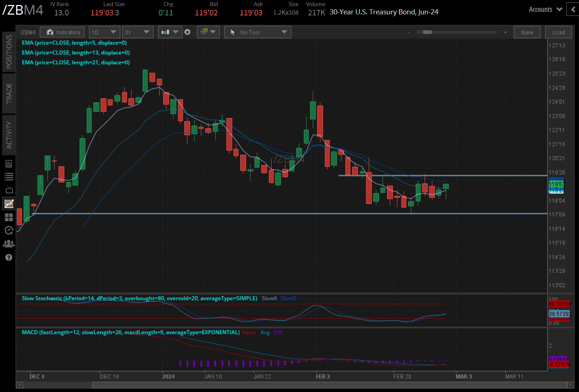Click the chart zoom slider handle
The image size is (579, 392).
coord(427,32)
